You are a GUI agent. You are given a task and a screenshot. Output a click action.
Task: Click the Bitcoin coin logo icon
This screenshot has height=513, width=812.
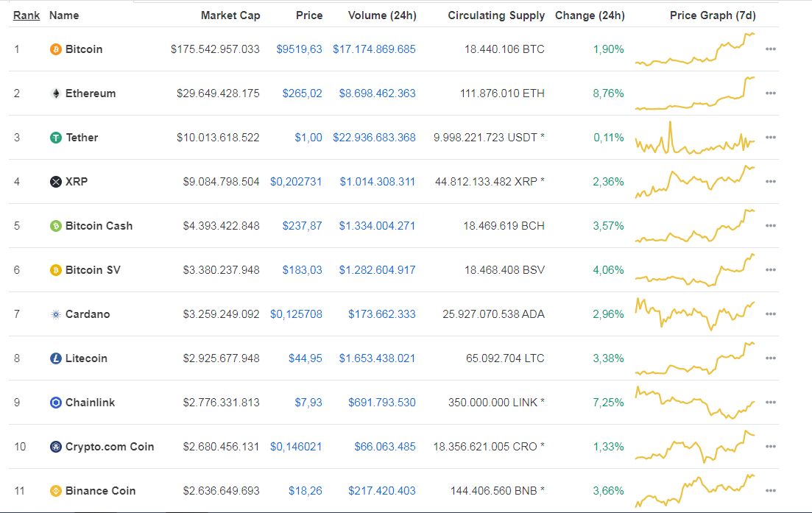click(55, 49)
